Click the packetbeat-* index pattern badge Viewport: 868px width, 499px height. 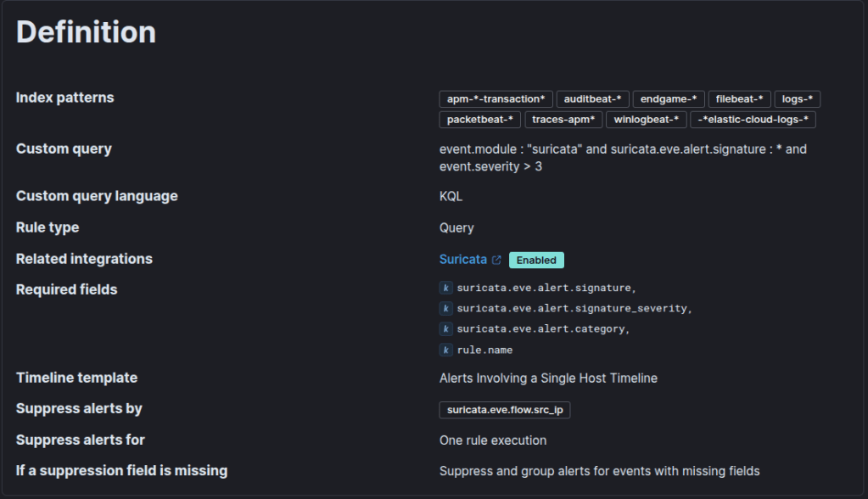pos(479,120)
